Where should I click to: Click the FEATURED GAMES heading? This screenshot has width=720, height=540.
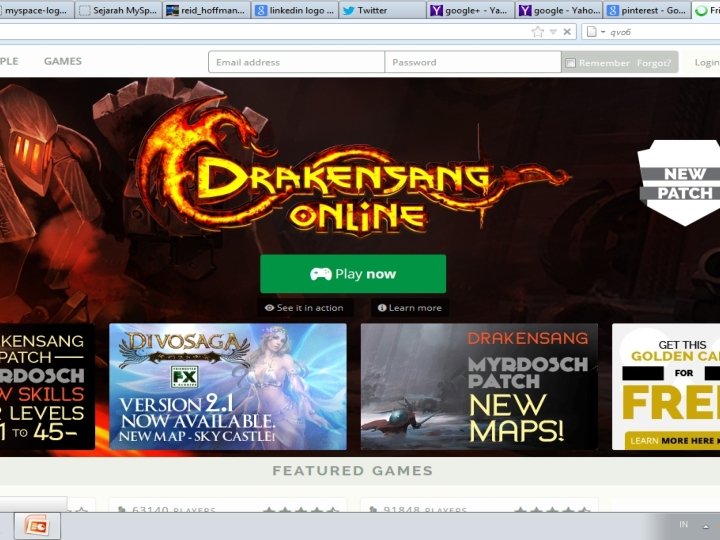coord(353,471)
